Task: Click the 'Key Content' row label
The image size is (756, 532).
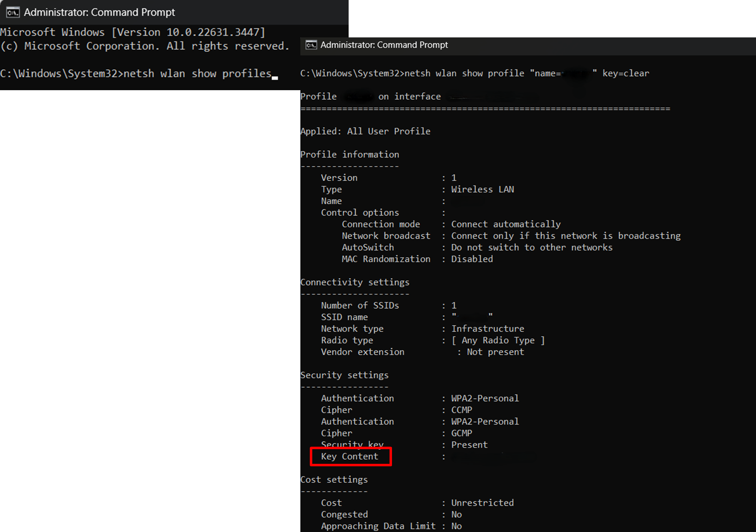Action: (x=350, y=456)
